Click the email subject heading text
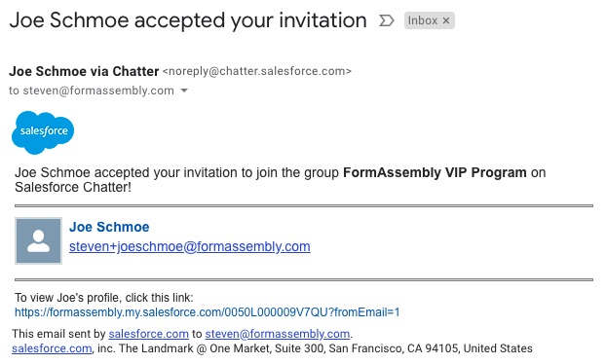 pyautogui.click(x=188, y=20)
